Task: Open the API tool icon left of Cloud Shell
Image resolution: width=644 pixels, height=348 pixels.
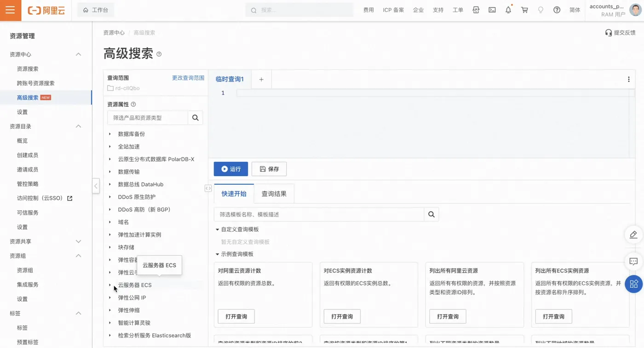Action: point(476,10)
